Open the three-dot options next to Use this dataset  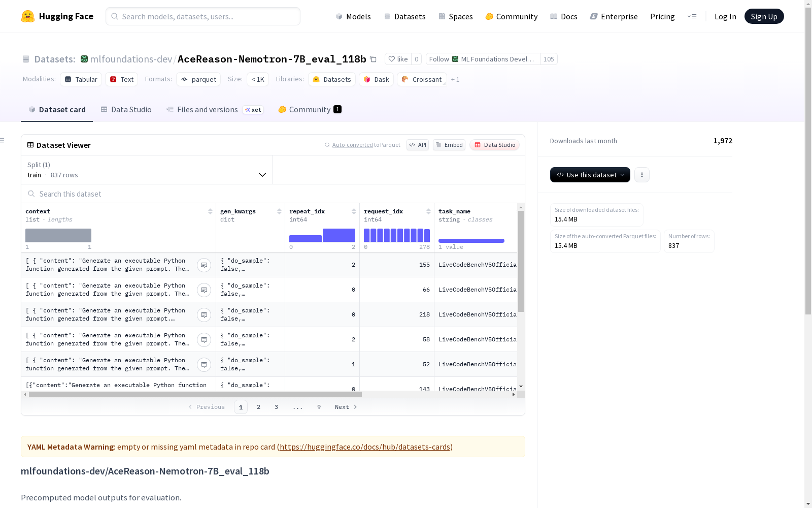(x=642, y=175)
